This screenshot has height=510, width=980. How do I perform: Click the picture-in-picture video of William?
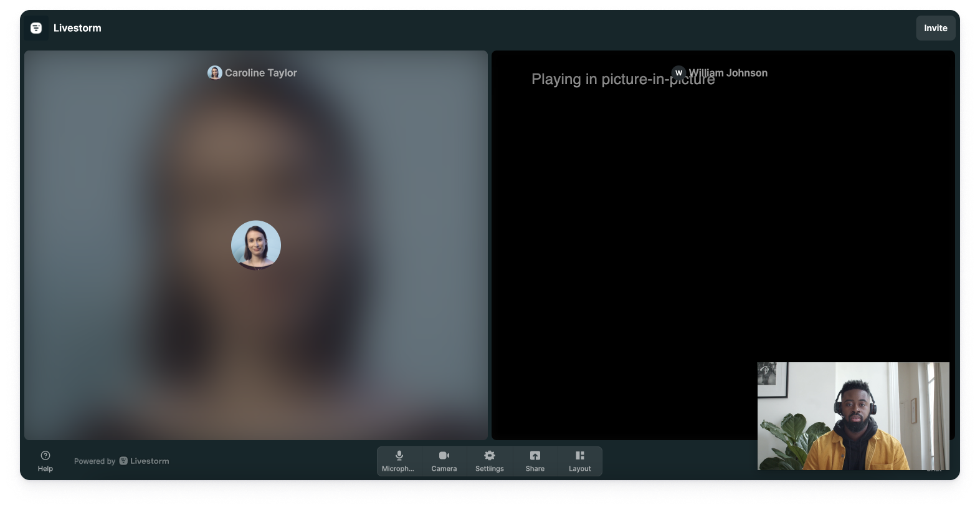[854, 416]
